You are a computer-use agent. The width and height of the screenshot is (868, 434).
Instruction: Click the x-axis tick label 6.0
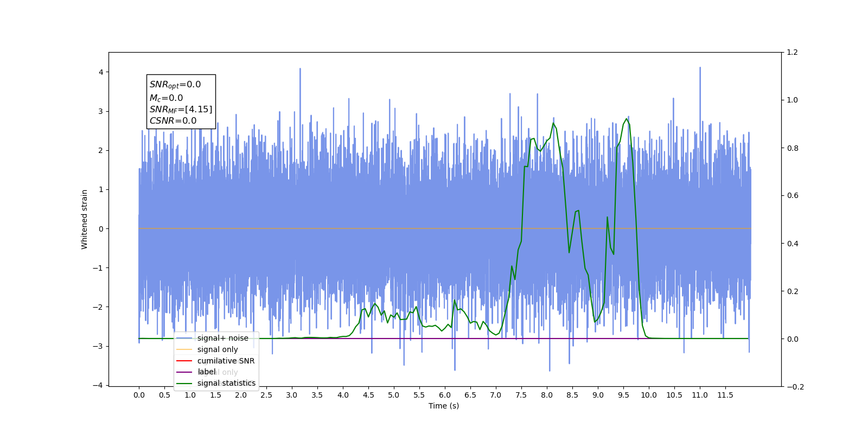445,395
